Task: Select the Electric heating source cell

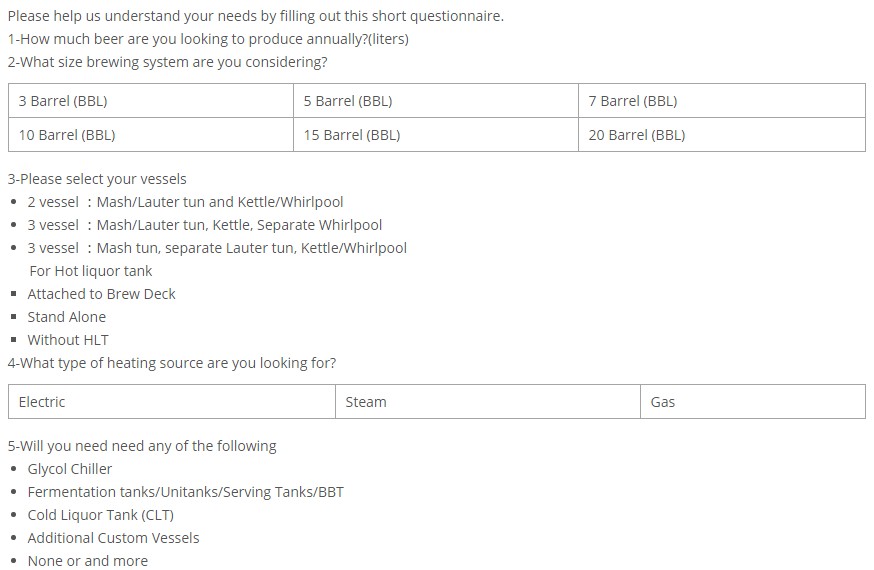Action: tap(42, 402)
